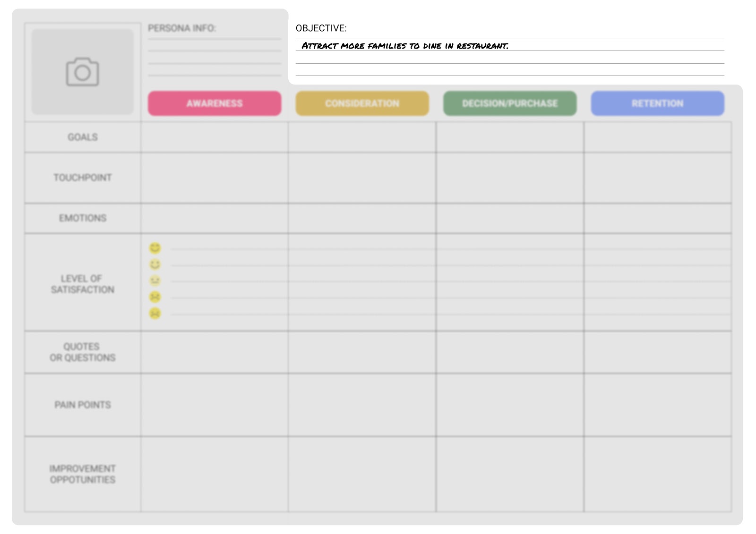Viewport: 756px width, 534px height.
Task: Select the topmost, happiest smiley face
Action: coord(155,248)
